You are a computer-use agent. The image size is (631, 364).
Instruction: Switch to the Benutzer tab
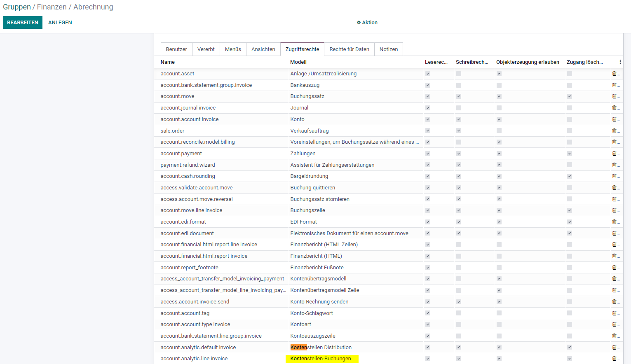pos(176,49)
